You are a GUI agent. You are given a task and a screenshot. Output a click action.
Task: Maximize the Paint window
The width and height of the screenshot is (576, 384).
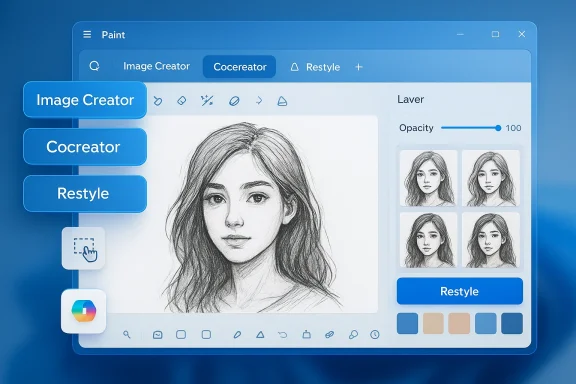click(495, 34)
